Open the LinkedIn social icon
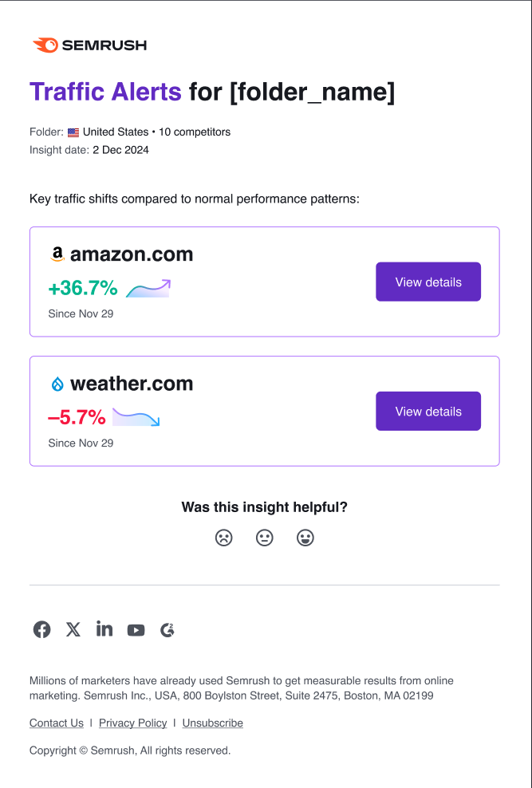This screenshot has height=788, width=532. [104, 629]
